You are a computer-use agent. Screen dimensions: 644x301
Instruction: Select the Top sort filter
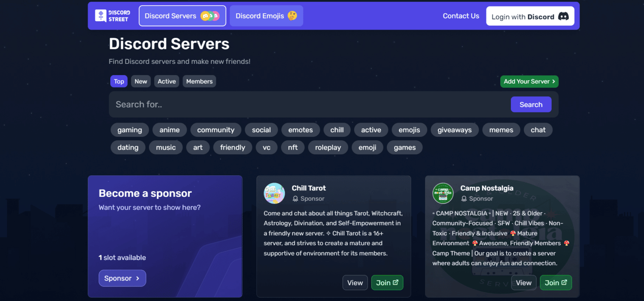click(x=119, y=81)
